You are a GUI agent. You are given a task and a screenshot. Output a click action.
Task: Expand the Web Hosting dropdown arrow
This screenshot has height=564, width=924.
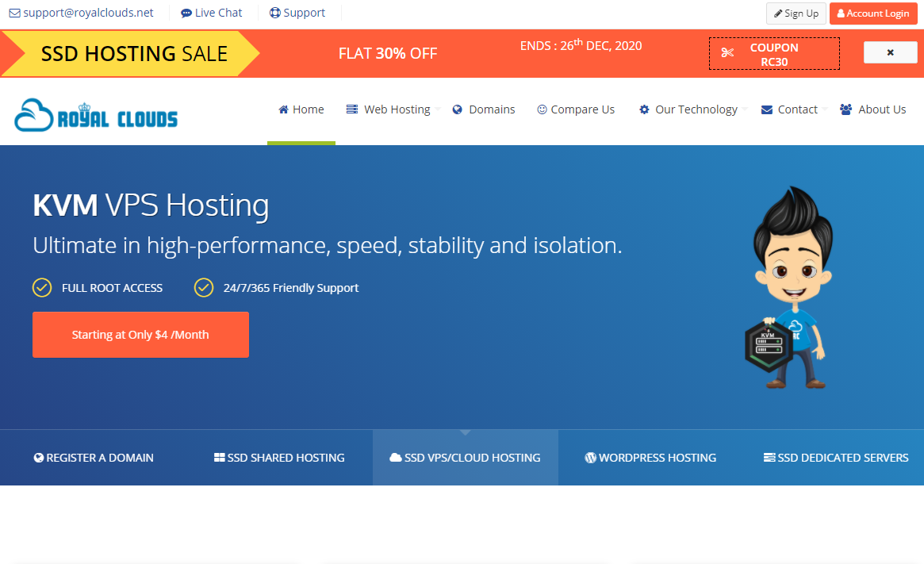pyautogui.click(x=438, y=109)
